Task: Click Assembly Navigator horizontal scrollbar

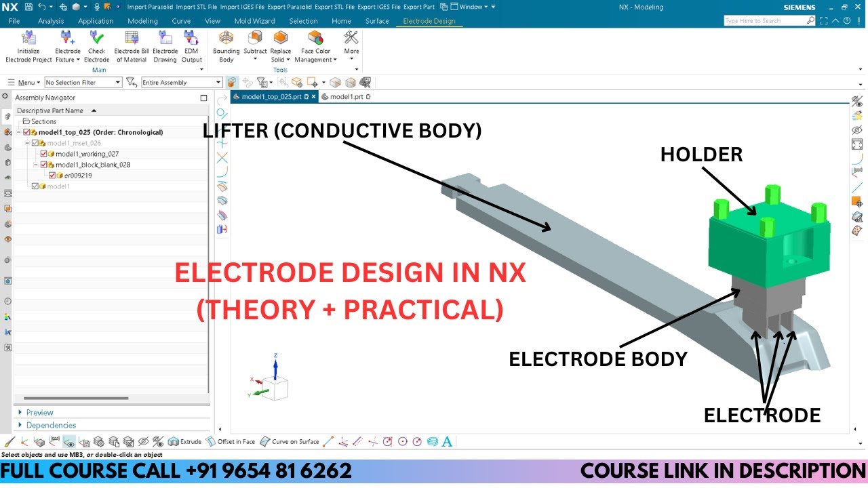Action: [x=76, y=398]
